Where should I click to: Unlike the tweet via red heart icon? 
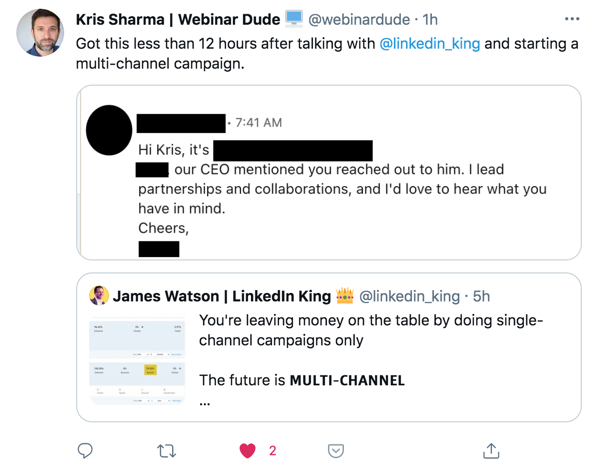click(x=248, y=450)
